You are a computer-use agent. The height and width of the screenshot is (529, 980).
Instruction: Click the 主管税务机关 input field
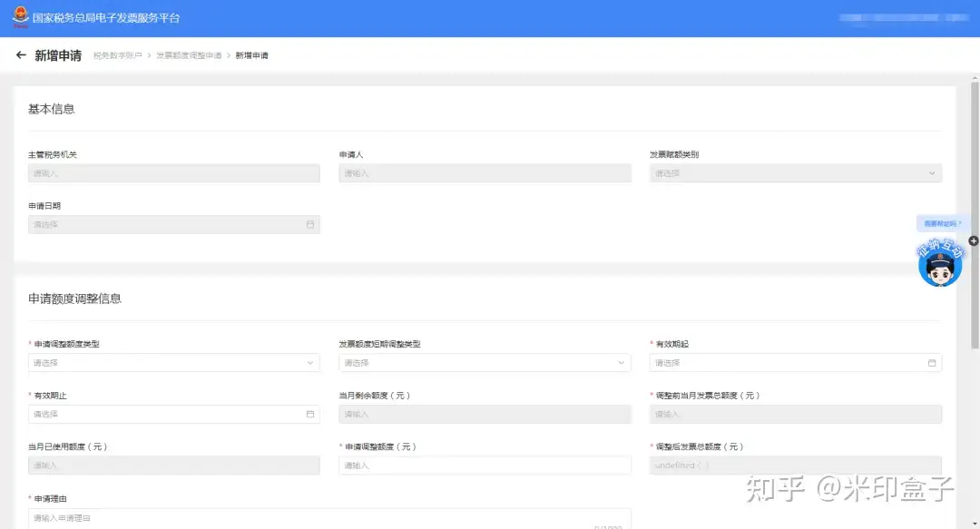[x=173, y=173]
